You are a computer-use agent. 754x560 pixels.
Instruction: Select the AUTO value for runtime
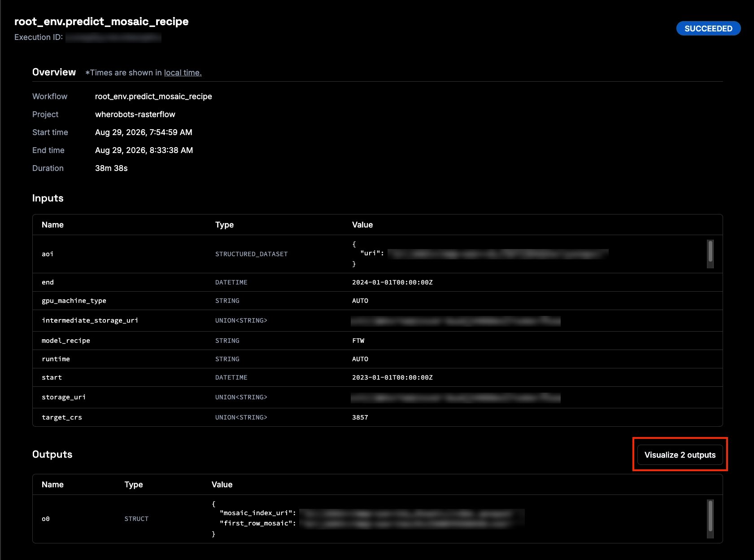point(360,359)
